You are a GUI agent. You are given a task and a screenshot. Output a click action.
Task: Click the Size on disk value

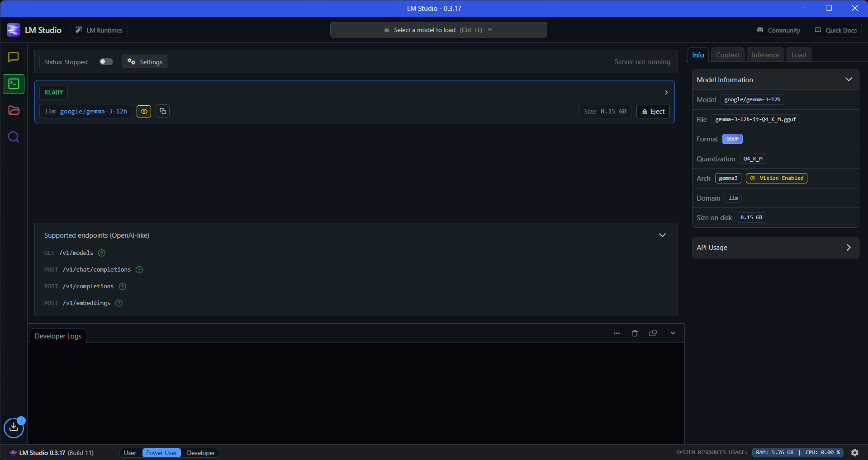coord(751,217)
